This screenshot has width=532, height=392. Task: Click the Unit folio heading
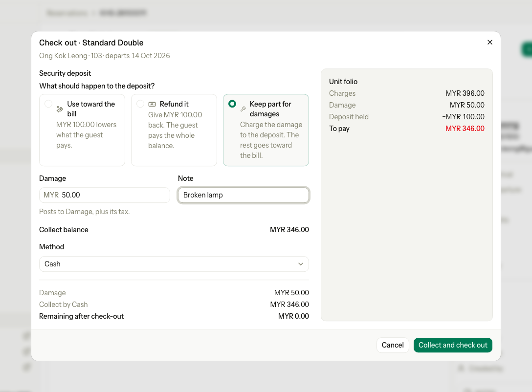coord(343,82)
